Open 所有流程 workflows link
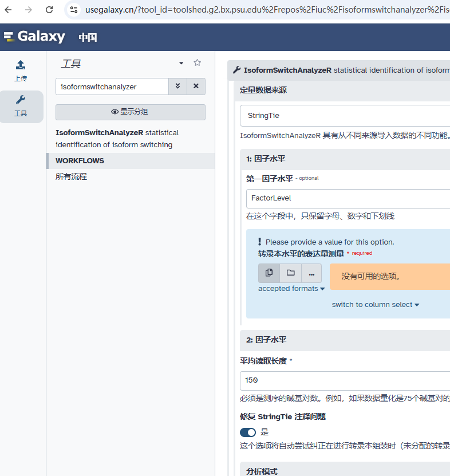 [72, 176]
